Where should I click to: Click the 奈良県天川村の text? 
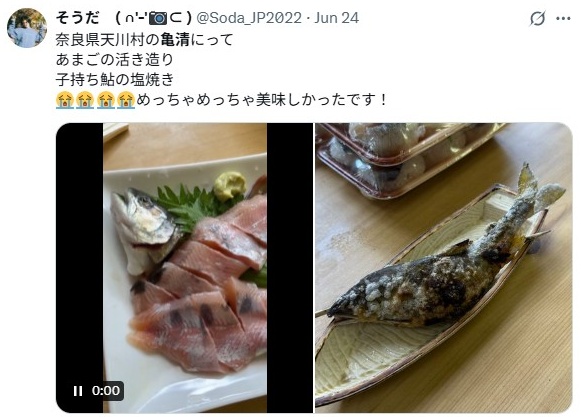[107, 40]
